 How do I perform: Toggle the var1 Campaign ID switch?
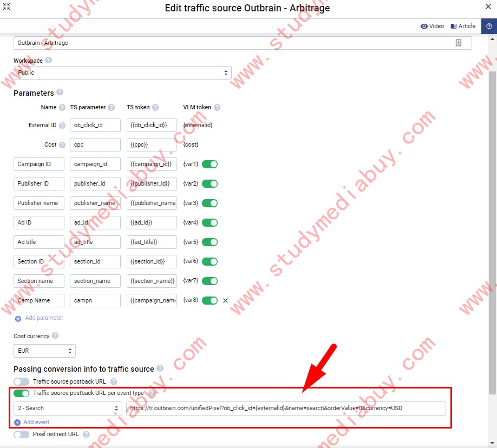tap(210, 164)
